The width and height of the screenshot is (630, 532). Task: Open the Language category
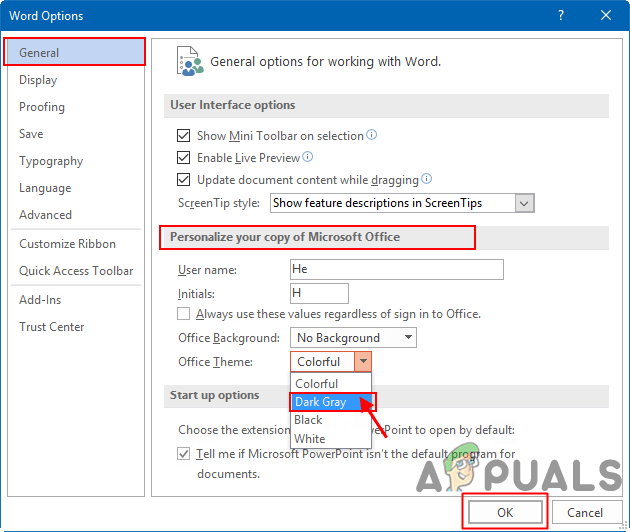(x=75, y=188)
